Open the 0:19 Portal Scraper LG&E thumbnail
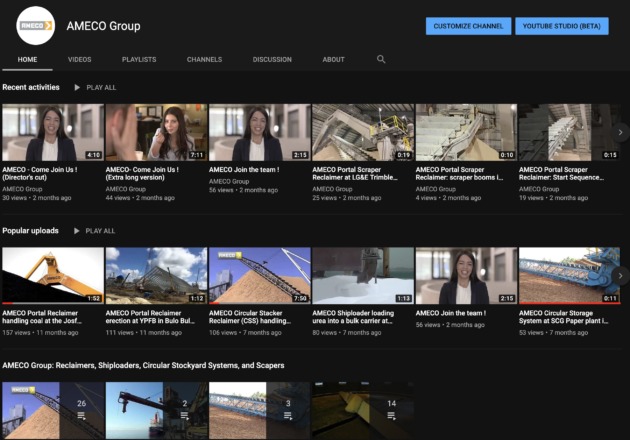This screenshot has height=440, width=630. tap(363, 132)
